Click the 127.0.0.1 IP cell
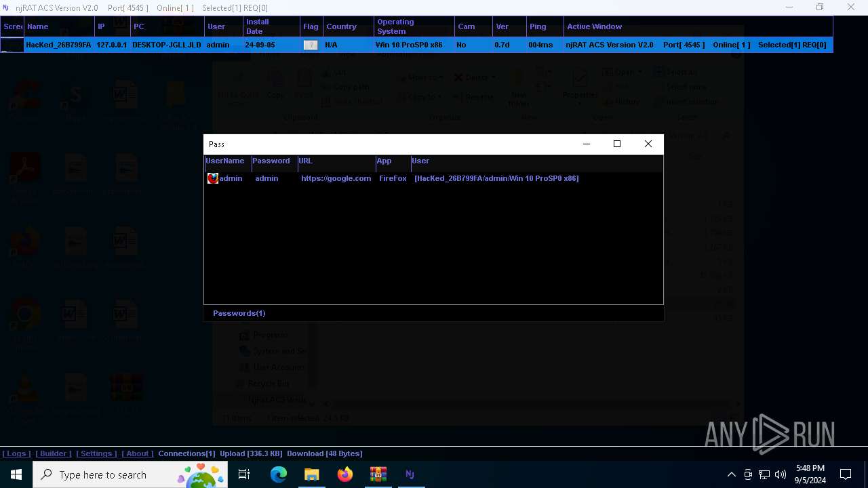The width and height of the screenshot is (868, 488). pos(112,45)
